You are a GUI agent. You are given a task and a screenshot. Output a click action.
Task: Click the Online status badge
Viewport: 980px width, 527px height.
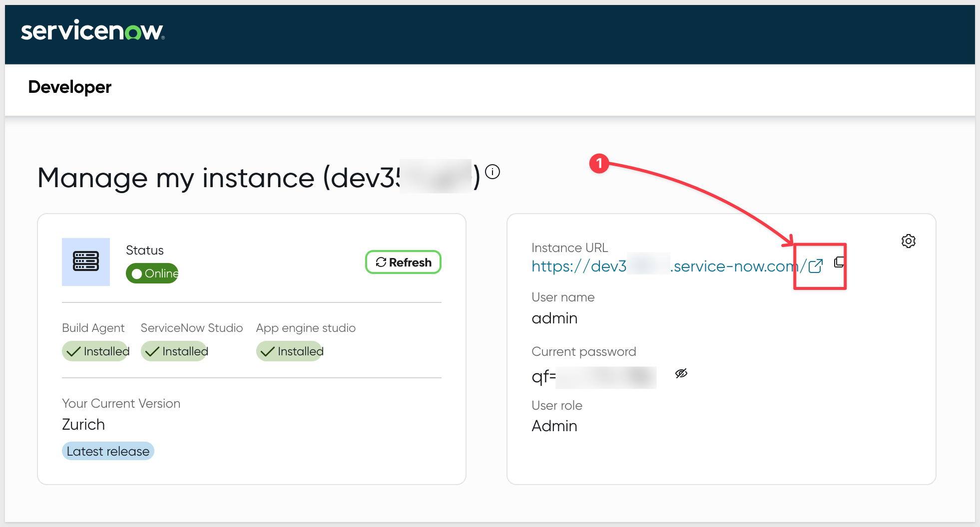pyautogui.click(x=152, y=273)
